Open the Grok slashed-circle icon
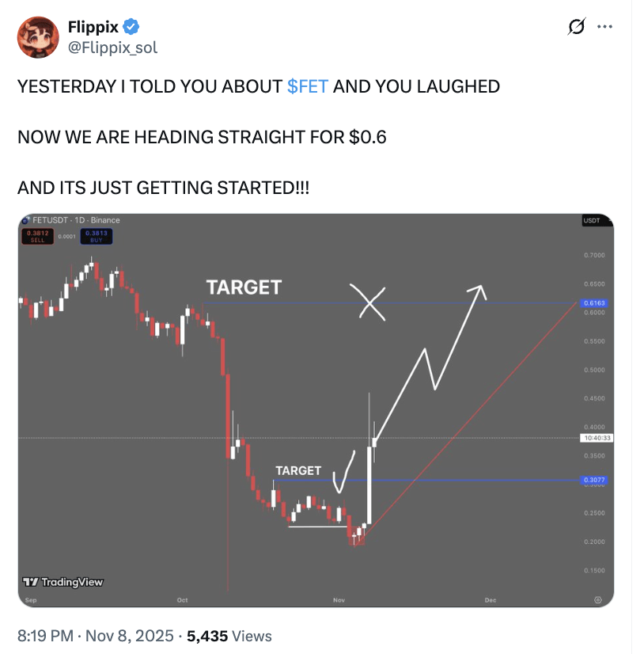The width and height of the screenshot is (644, 654). [x=577, y=28]
